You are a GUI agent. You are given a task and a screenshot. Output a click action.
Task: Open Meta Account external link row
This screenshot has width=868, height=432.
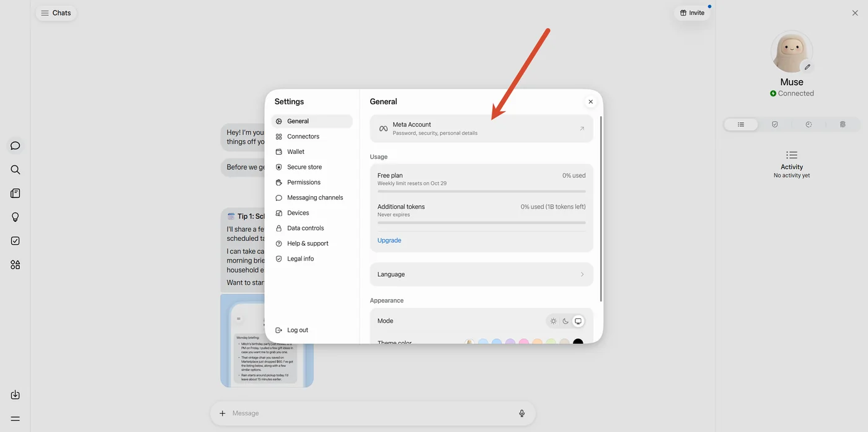[482, 128]
